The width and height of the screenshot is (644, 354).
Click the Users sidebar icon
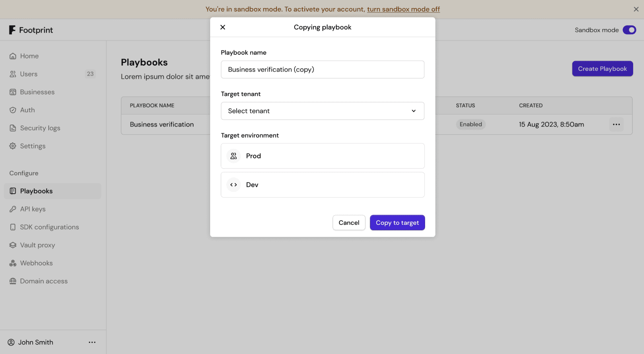[x=13, y=74]
